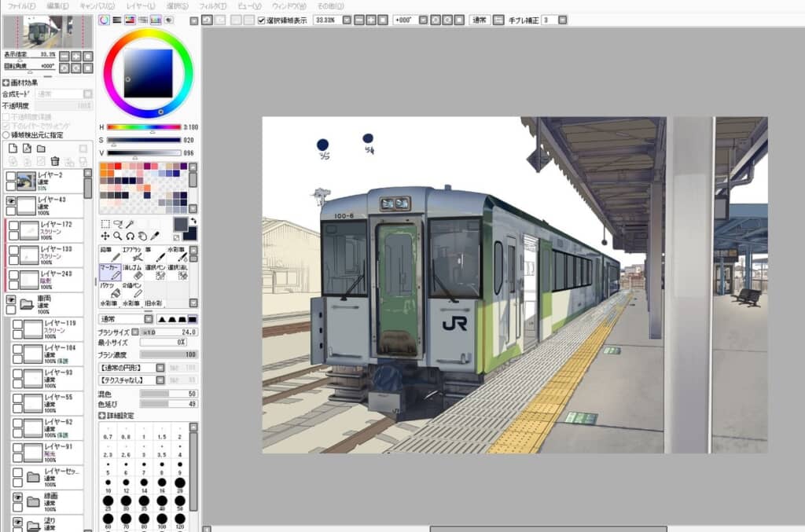Collapse the advanced settings (詳細設定) section
This screenshot has height=532, width=805.
click(x=101, y=416)
